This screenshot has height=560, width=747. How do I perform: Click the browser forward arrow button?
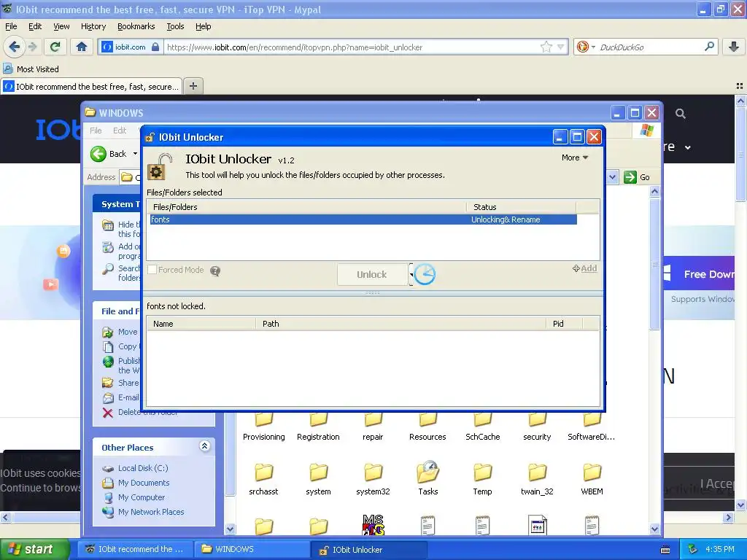click(x=32, y=47)
